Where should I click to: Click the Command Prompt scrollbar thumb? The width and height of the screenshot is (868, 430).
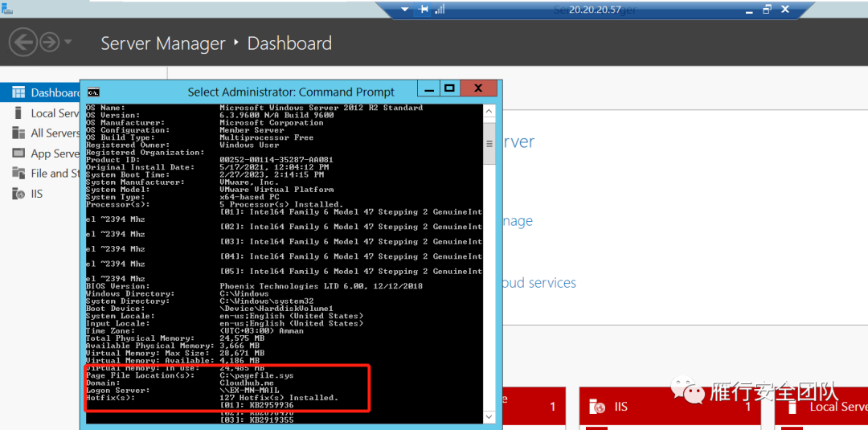(489, 143)
